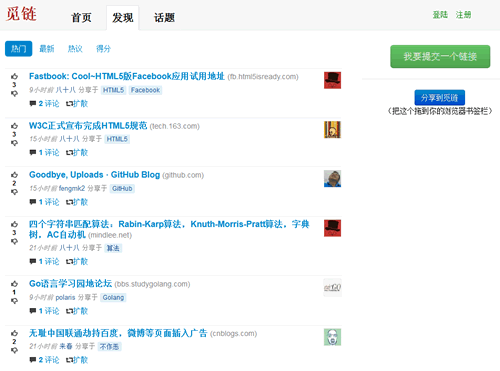This screenshot has height=371, width=500.
Task: Click the fengmk2 username
Action: 72,188
